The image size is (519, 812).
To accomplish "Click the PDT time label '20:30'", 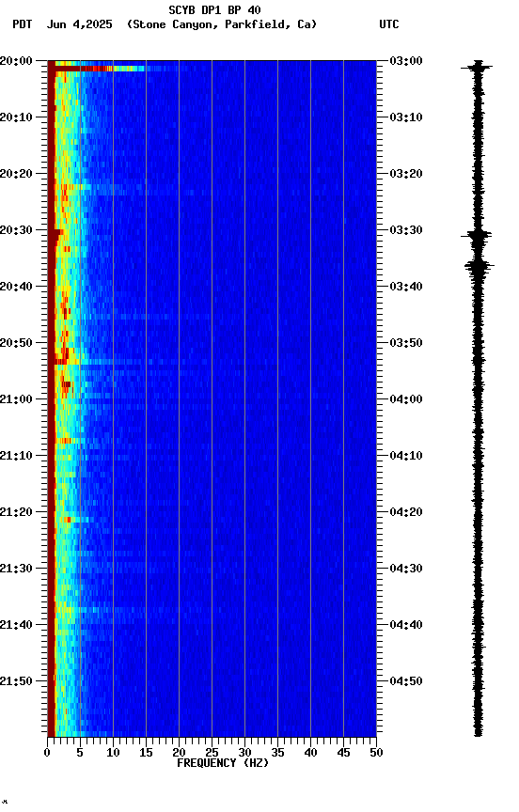I will [16, 230].
